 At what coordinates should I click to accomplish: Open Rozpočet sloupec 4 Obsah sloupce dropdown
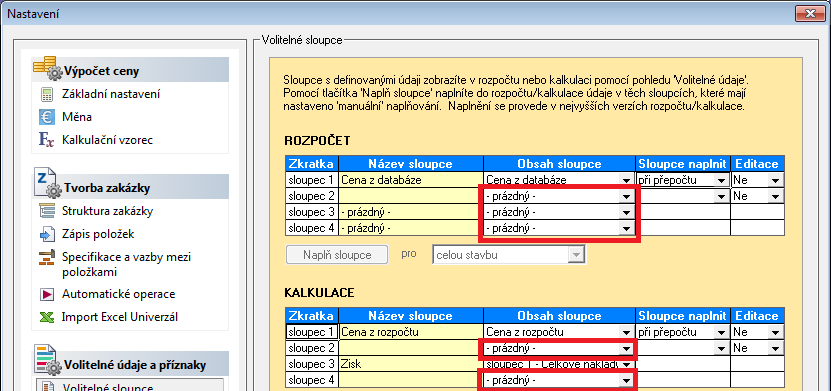(627, 229)
